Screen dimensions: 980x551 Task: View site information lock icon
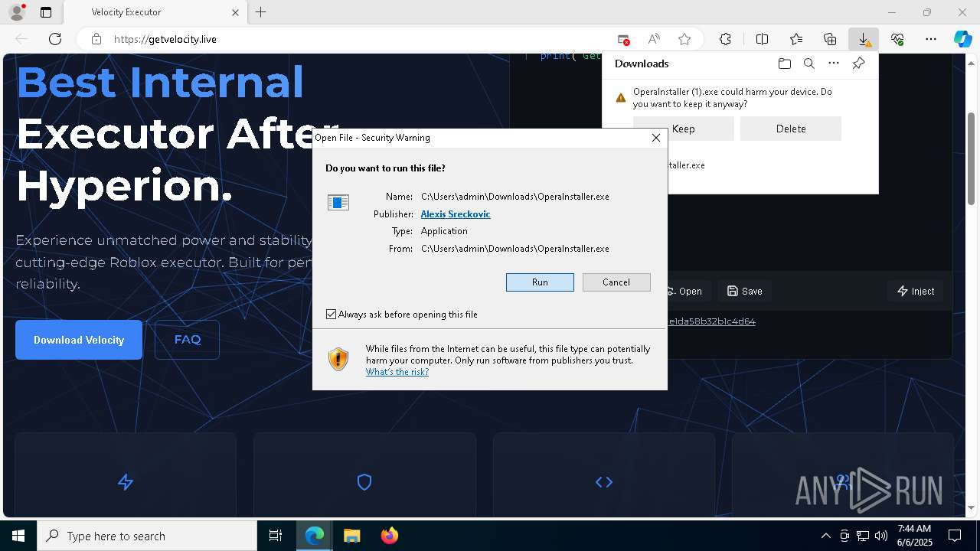[x=96, y=39]
